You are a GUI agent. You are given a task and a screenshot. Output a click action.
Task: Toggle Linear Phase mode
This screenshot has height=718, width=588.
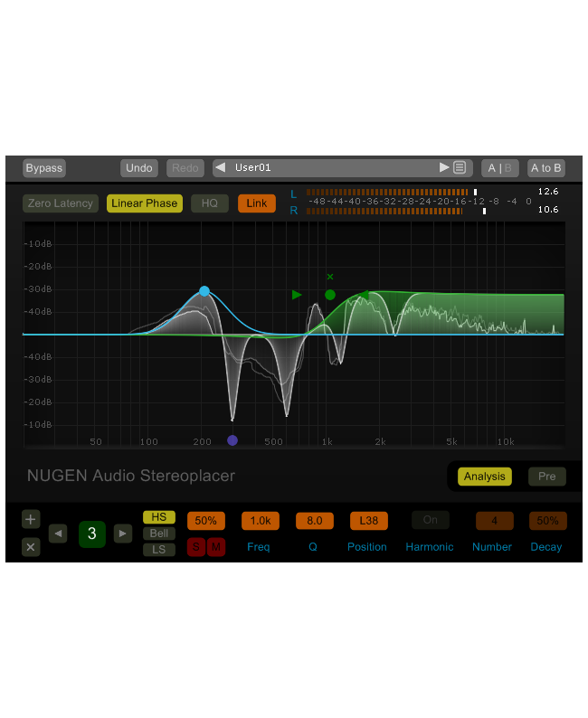pos(144,203)
